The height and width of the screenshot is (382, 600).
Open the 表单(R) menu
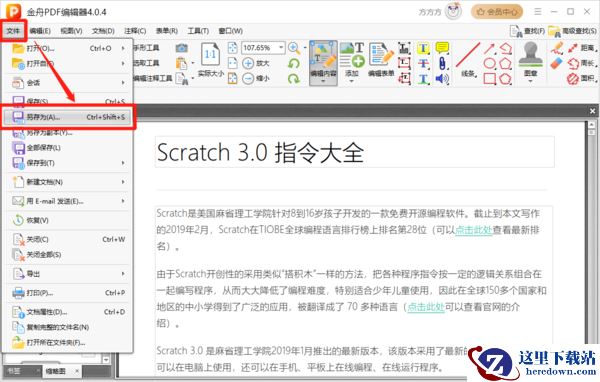[166, 31]
